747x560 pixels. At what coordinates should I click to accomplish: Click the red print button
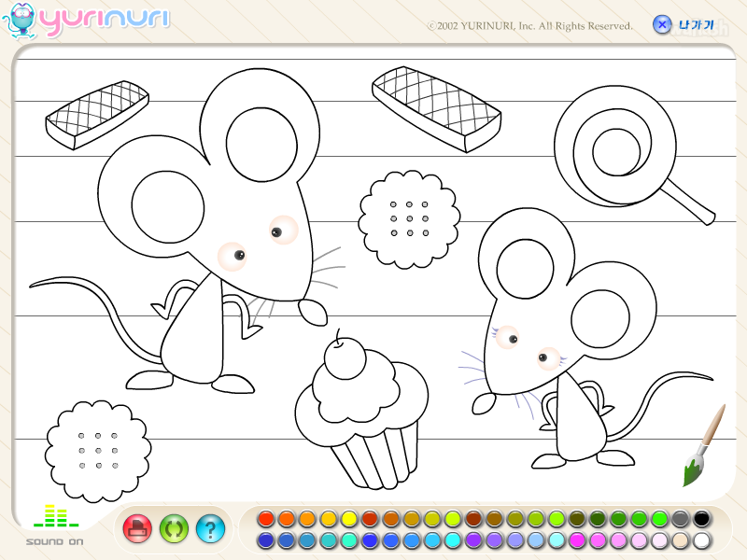coord(137,528)
